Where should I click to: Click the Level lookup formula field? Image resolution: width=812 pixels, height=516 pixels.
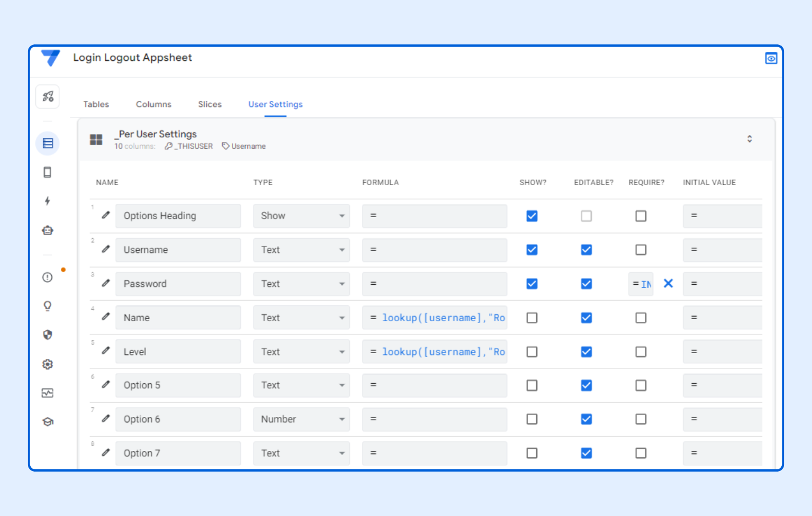[x=435, y=352]
